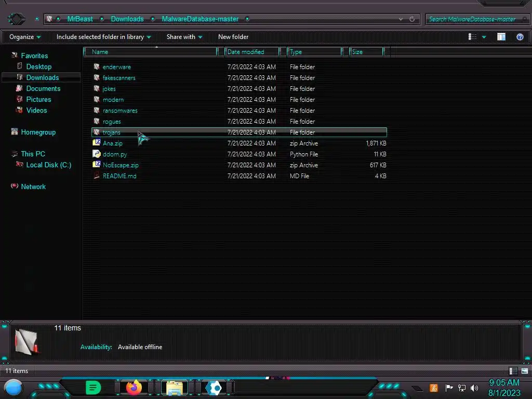
Task: Open Documents in the navigation pane
Action: pyautogui.click(x=44, y=88)
